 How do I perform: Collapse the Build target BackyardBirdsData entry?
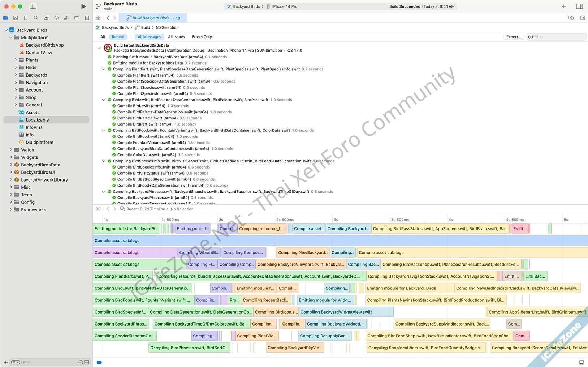click(99, 48)
